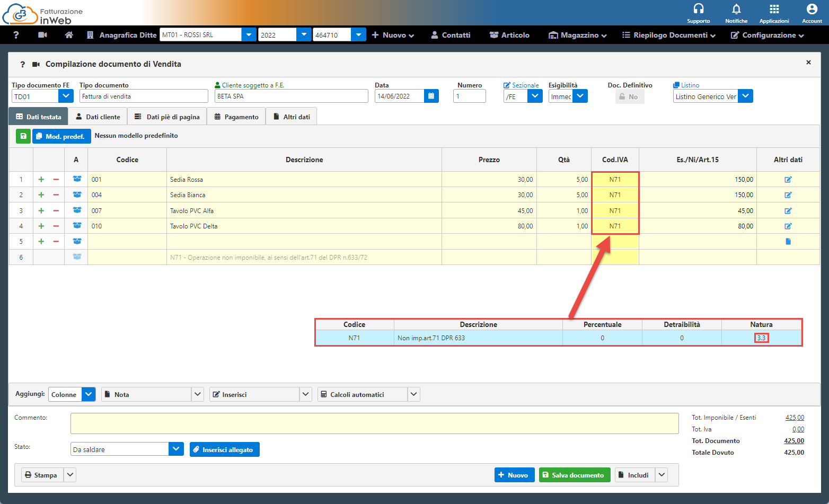
Task: Add a row after Sedia Rossa with the plus
Action: tap(41, 180)
